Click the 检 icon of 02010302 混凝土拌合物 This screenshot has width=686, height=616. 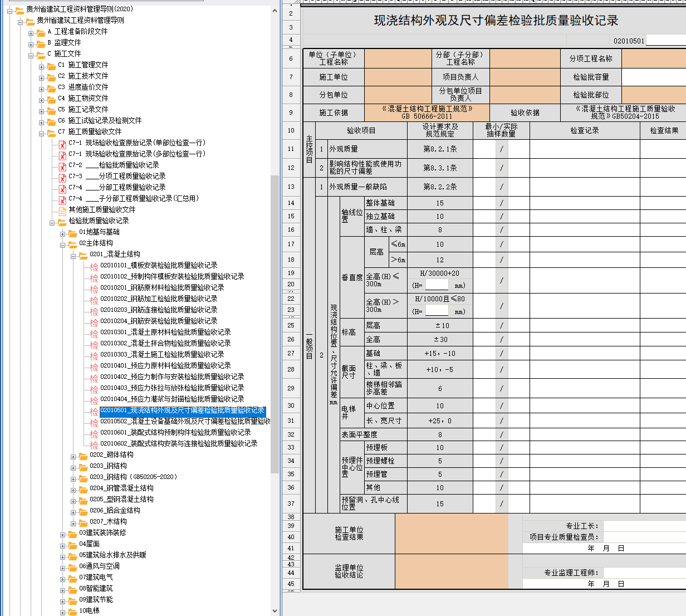[x=94, y=344]
